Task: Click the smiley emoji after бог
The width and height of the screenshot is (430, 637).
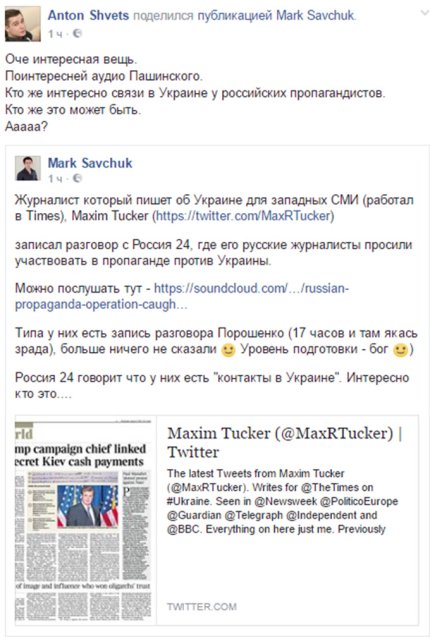Action: [x=400, y=350]
